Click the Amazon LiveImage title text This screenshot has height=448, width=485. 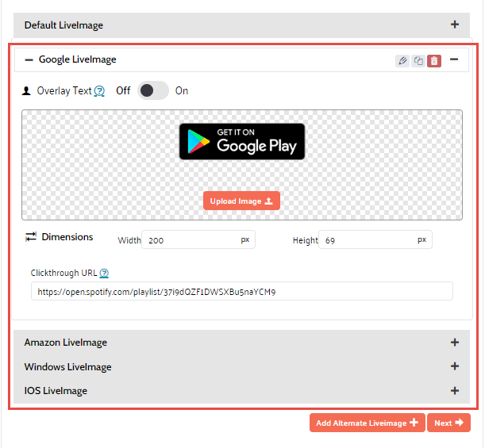coord(66,343)
